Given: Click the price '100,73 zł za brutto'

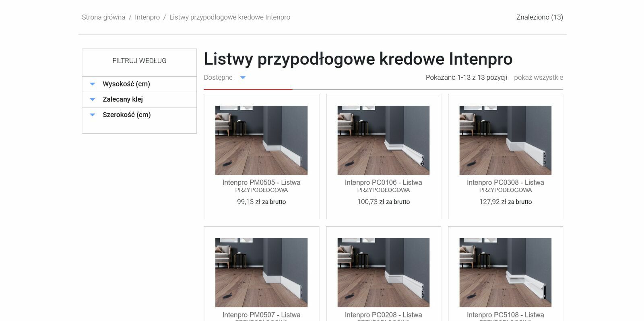Looking at the screenshot, I should (x=384, y=202).
